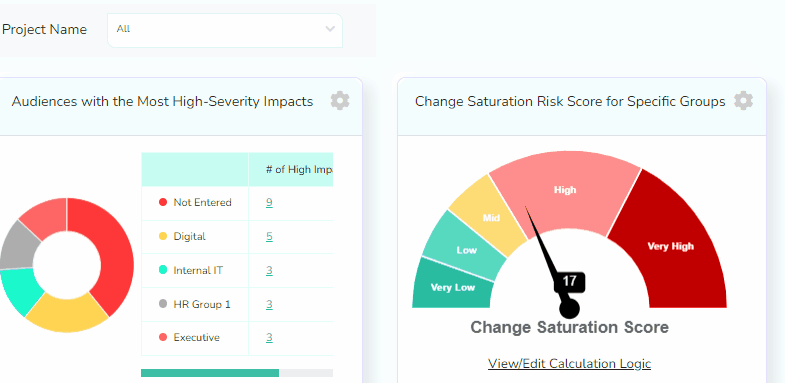Click the High gauge segment
The height and width of the screenshot is (383, 785).
point(565,190)
